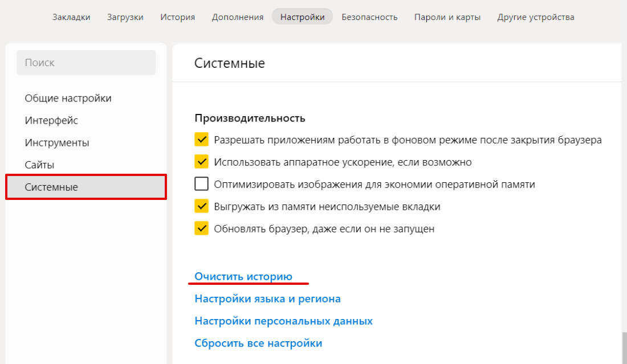
Task: Click the Поиск settings search field
Action: point(86,63)
